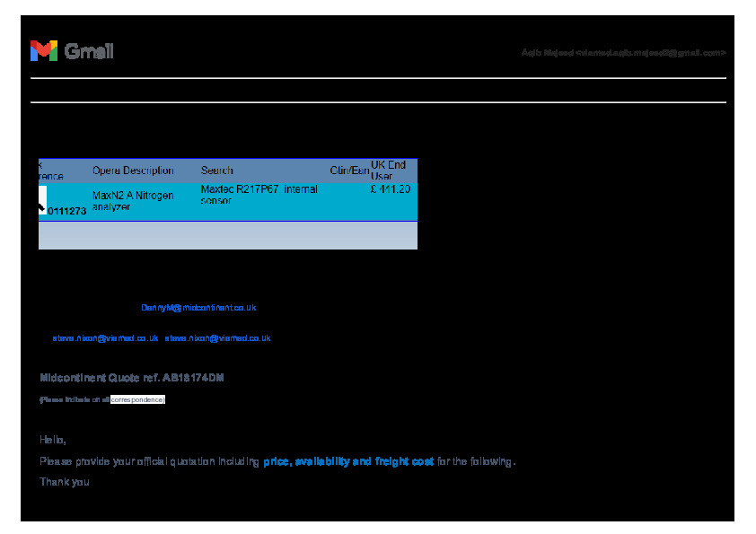756x534 pixels.
Task: Click the Thank you line
Action: [x=65, y=482]
